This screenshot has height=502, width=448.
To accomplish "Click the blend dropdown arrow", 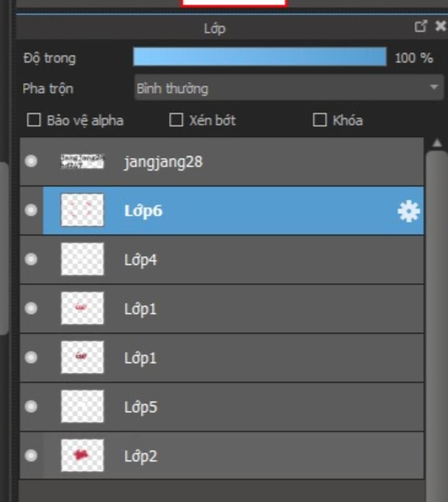I will point(434,87).
